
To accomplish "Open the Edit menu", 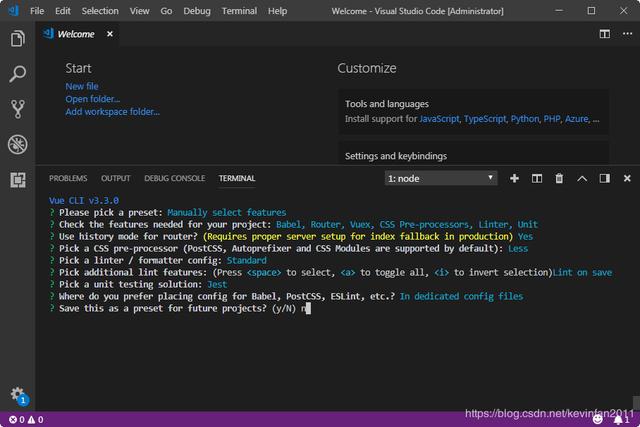I will (x=62, y=11).
